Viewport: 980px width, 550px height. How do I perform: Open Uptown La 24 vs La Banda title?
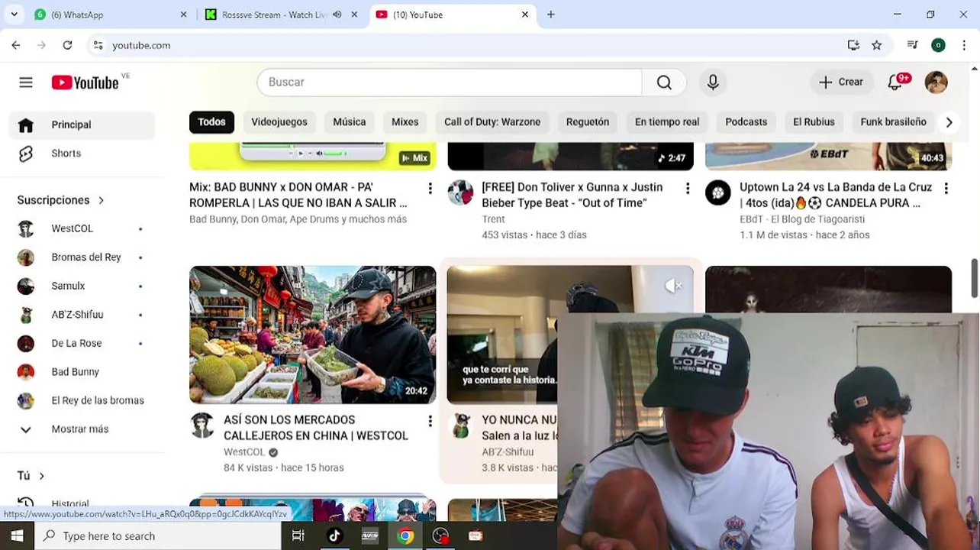pyautogui.click(x=836, y=195)
